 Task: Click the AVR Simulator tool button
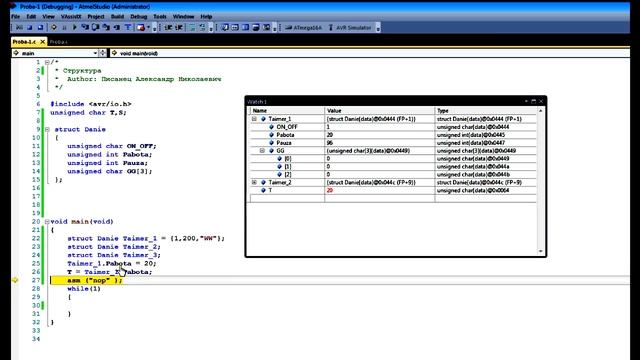click(350, 27)
